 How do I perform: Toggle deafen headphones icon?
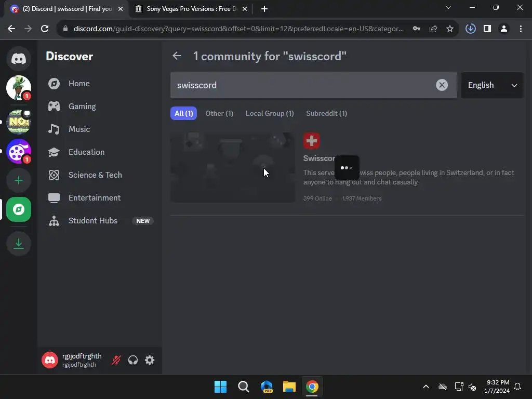coord(133,360)
